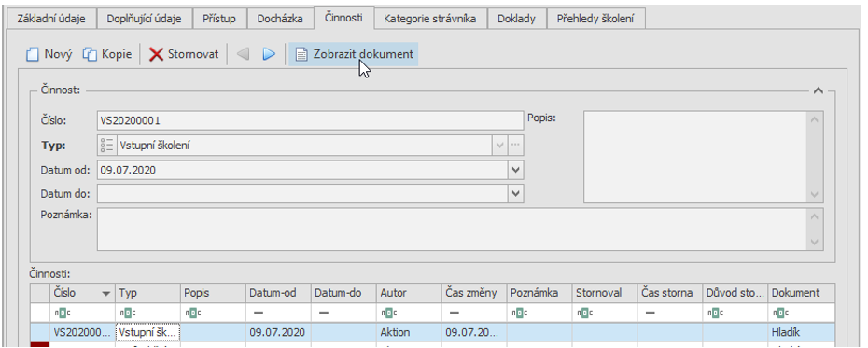Click the Číslo field VS20200001

click(x=310, y=120)
